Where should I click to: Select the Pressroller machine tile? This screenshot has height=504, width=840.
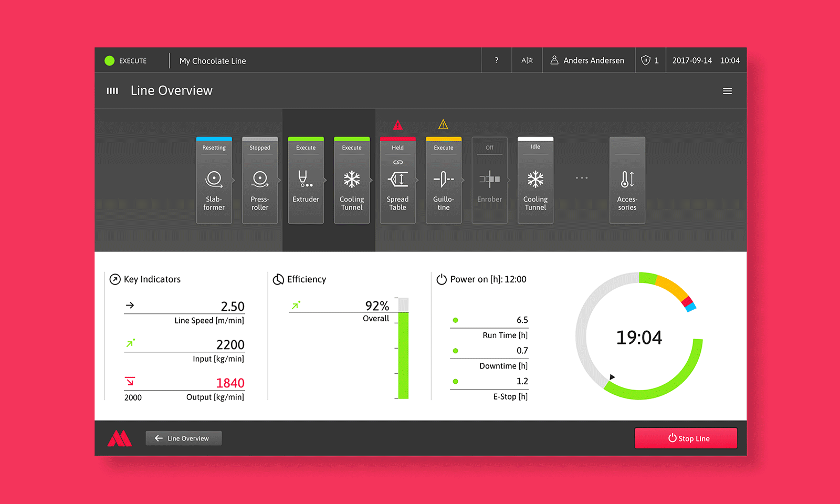(260, 181)
